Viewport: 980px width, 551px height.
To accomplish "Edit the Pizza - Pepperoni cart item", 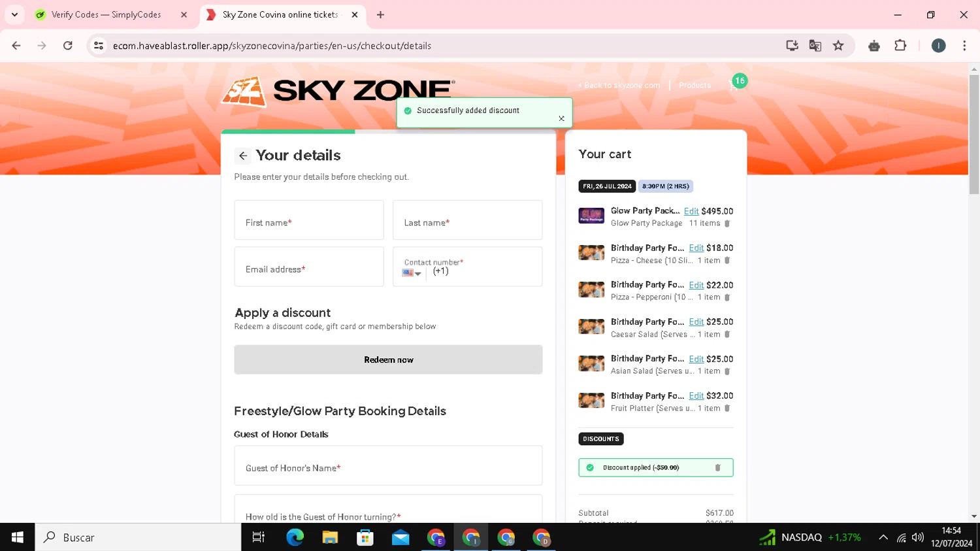I will coord(696,285).
